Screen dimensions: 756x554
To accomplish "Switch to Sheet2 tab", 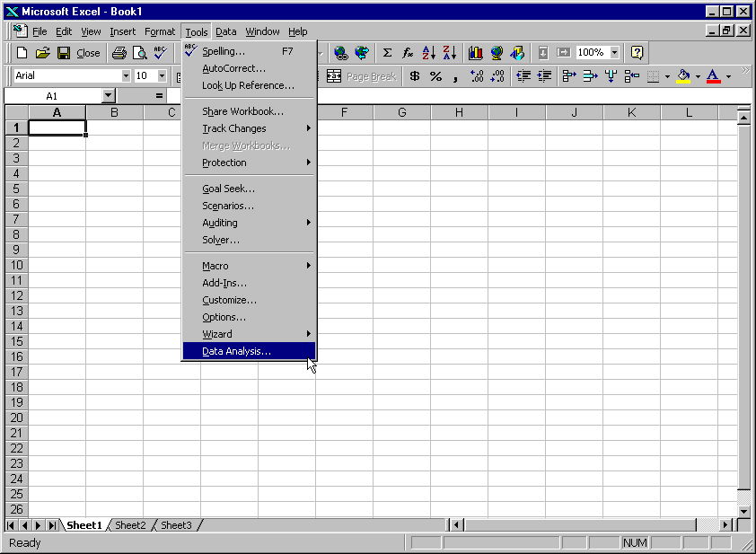I will (130, 525).
